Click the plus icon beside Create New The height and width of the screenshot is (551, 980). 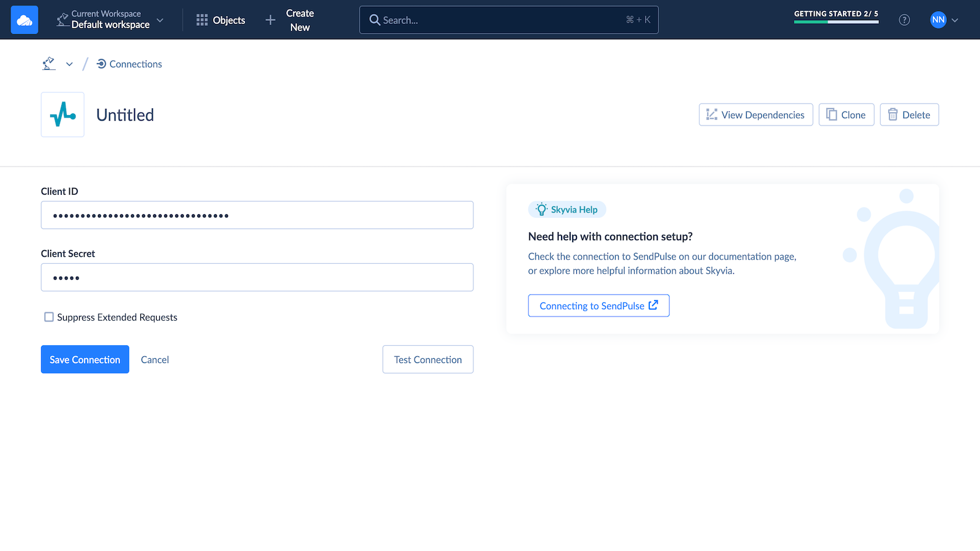point(270,20)
